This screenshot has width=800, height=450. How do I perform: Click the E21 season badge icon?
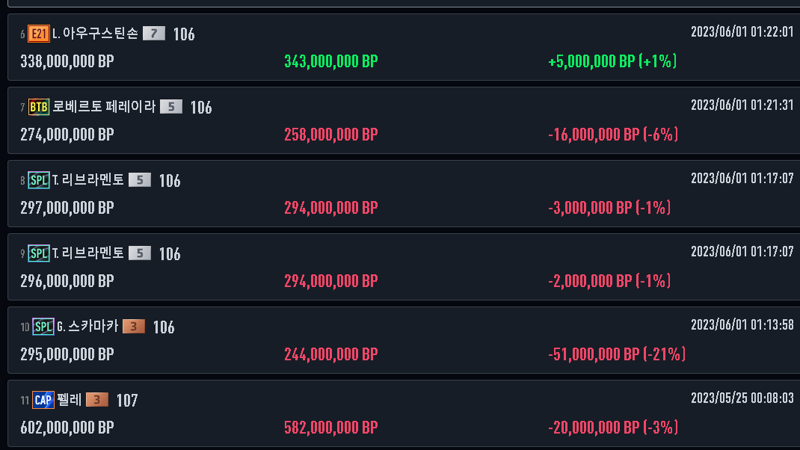(38, 34)
